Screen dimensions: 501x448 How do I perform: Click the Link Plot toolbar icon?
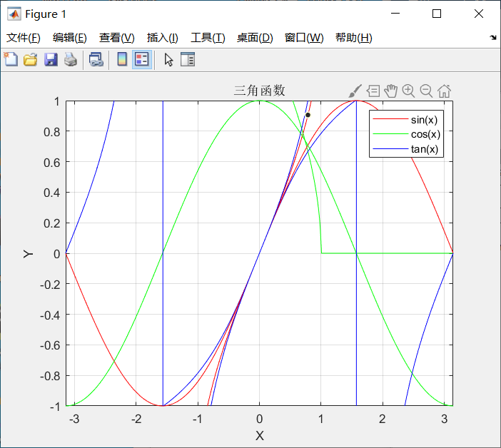click(96, 59)
